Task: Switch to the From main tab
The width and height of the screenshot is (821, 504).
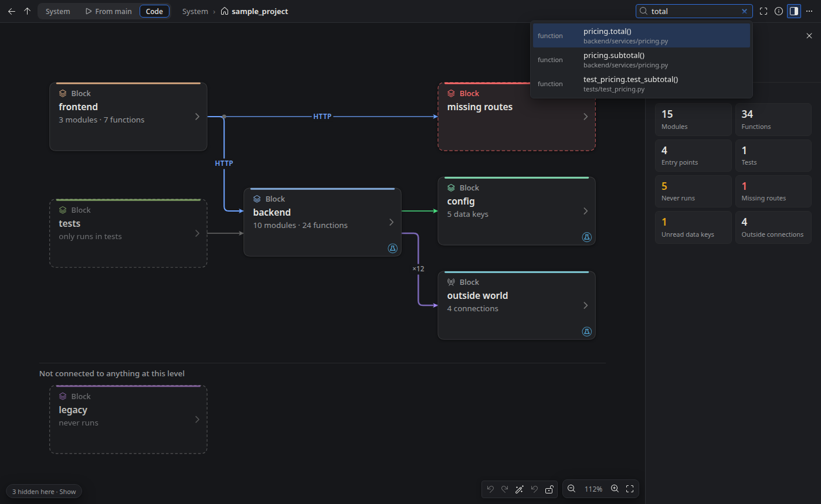Action: pos(108,11)
